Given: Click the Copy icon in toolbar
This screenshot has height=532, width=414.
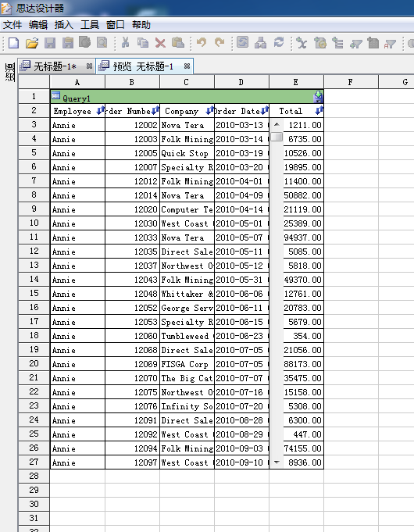Looking at the screenshot, I should coord(143,43).
